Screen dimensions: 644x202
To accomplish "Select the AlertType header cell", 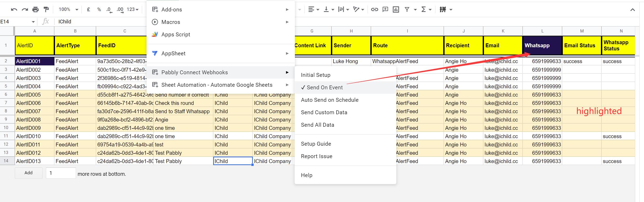I will click(x=75, y=45).
